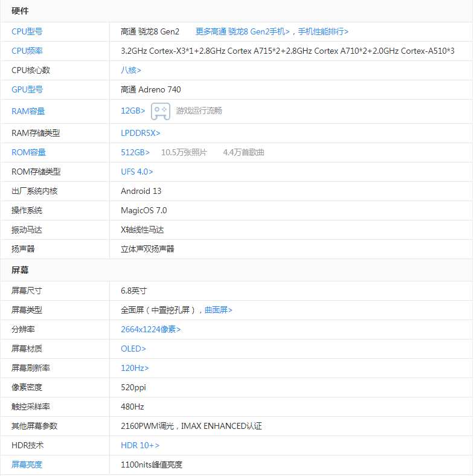This screenshot has height=476, width=474.
Task: Click the 屏幕刷新率 row label
Action: click(31, 368)
